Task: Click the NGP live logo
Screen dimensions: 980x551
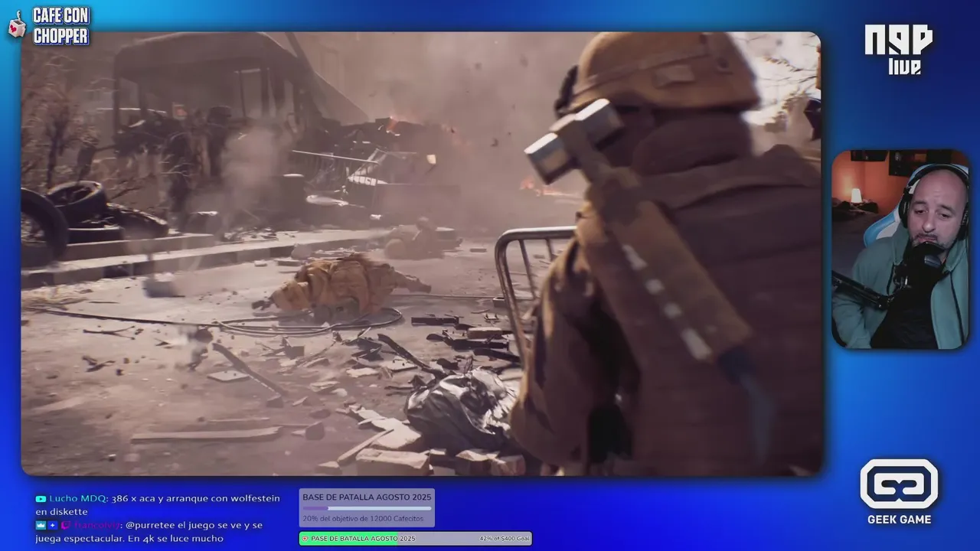Action: tap(899, 49)
